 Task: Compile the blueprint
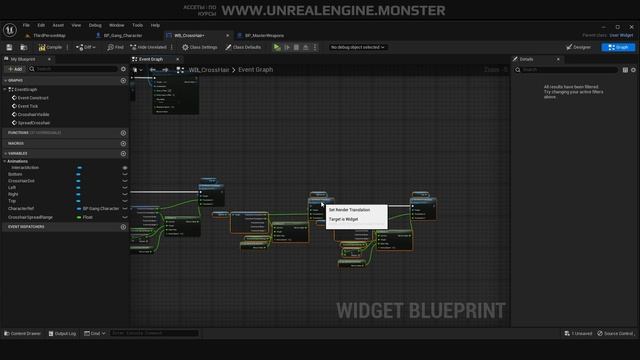50,47
